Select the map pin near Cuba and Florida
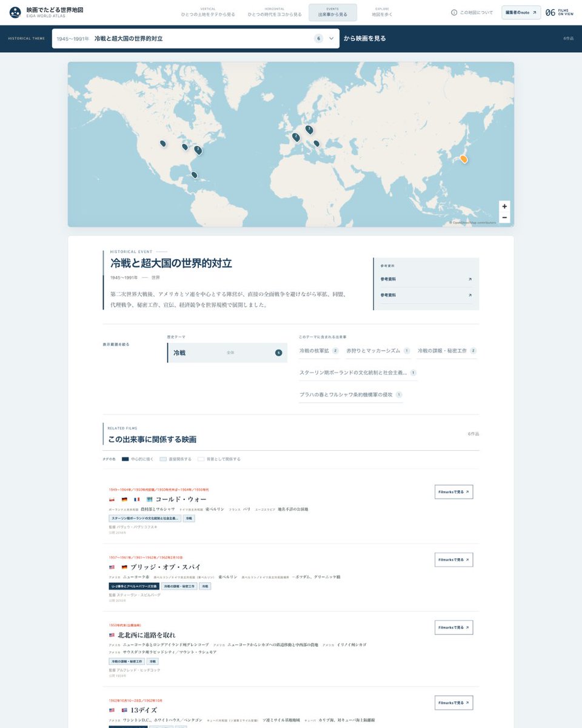582x728 pixels. 194,175
